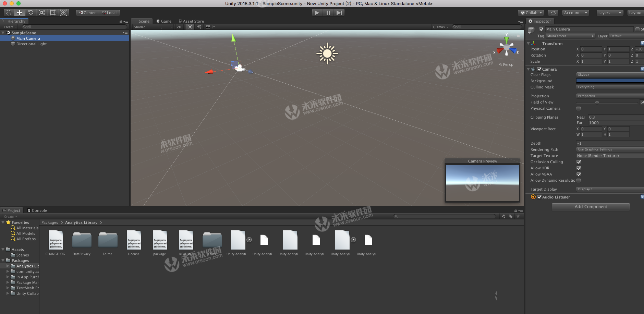The width and height of the screenshot is (644, 314).
Task: Select the Project tab
Action: (x=12, y=210)
